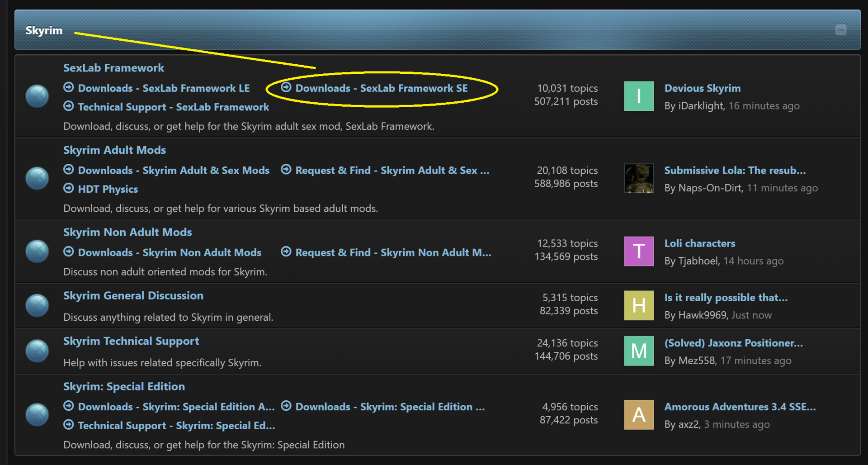The width and height of the screenshot is (868, 465).
Task: Visit Tjabhoel's profile
Action: point(698,261)
